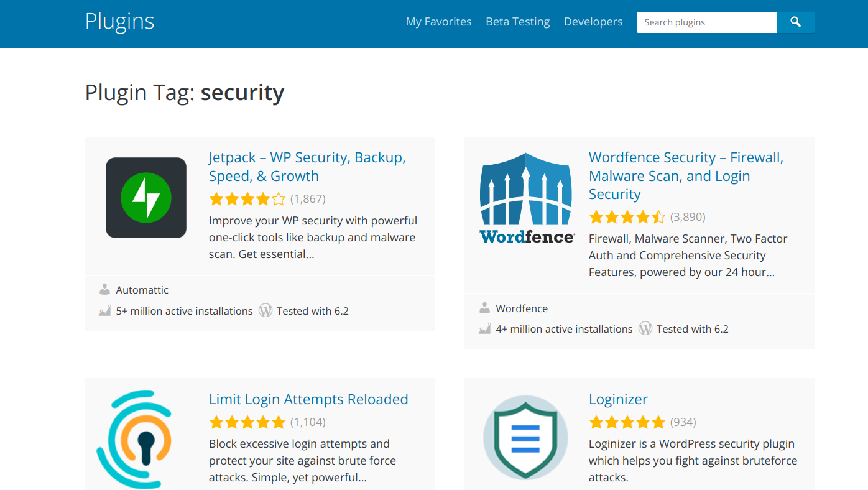The height and width of the screenshot is (490, 868).
Task: Open Wordfence Security plugin title link
Action: (686, 176)
